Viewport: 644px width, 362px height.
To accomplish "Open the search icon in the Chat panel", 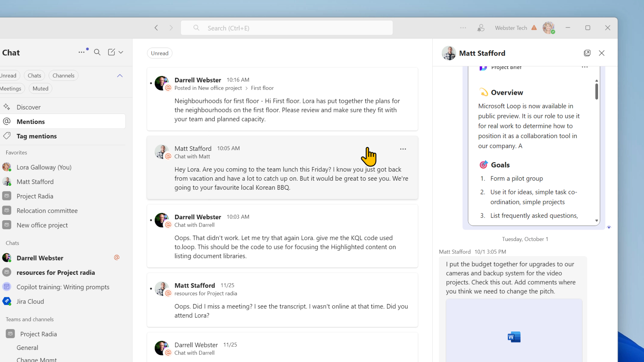I will click(97, 52).
